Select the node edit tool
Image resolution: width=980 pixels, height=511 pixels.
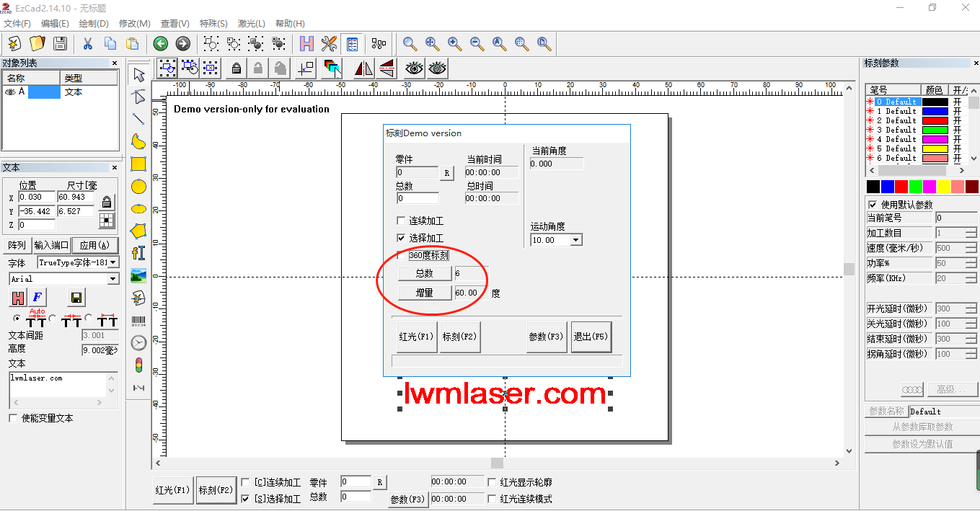tap(138, 97)
